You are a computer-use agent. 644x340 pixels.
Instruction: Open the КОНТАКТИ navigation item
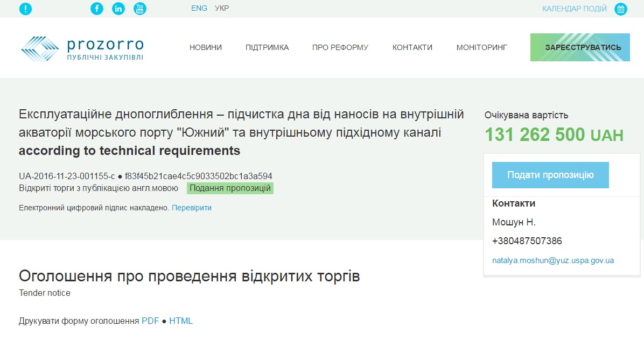point(412,47)
